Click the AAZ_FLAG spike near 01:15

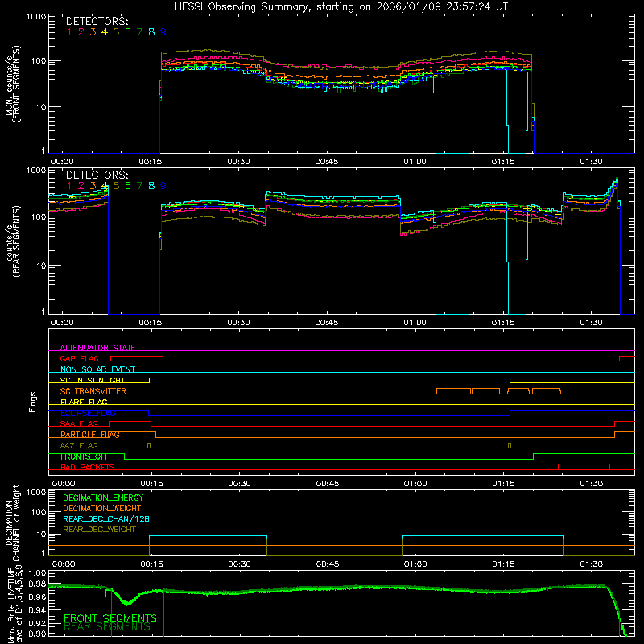(510, 445)
